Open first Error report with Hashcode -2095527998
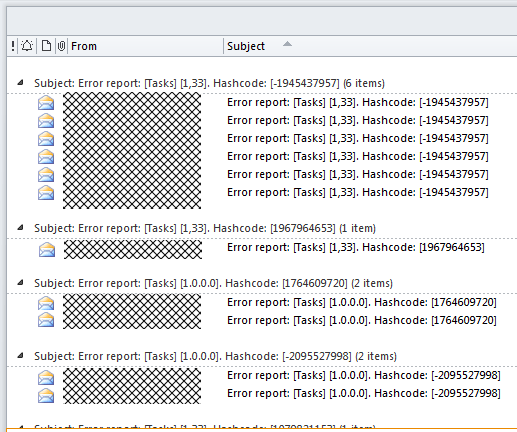Image resolution: width=517 pixels, height=432 pixels. 364,375
